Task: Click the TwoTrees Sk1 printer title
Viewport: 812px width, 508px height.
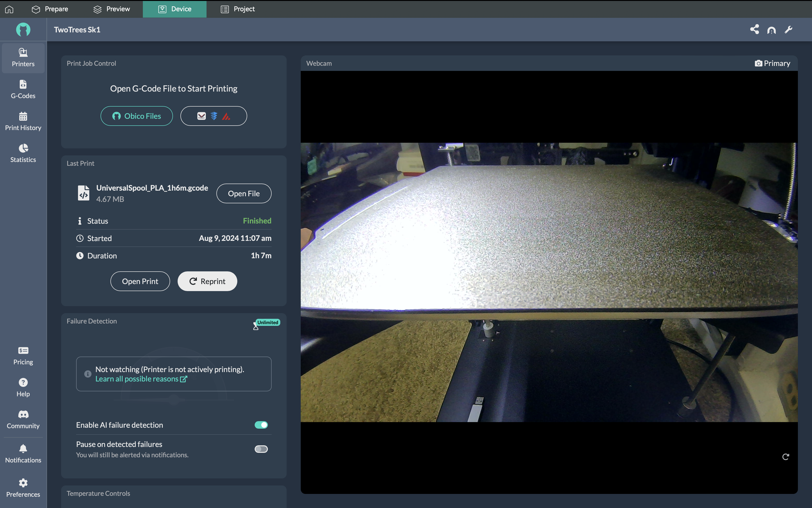Action: (77, 30)
